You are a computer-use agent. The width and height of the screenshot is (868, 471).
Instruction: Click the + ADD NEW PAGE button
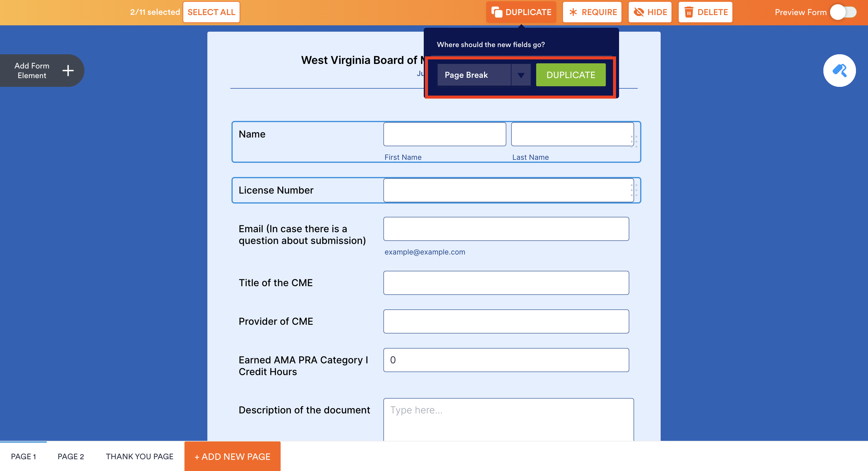232,456
